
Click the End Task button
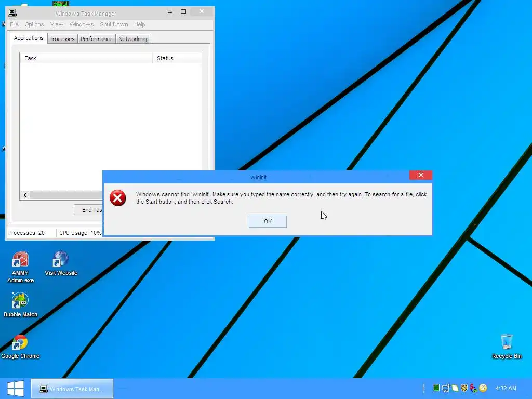(x=88, y=210)
